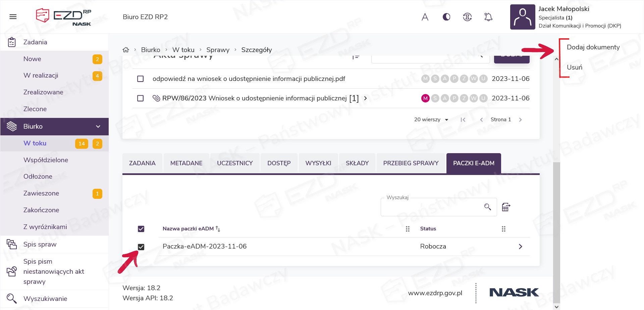Uncheck the Paczka-eADM-2023-11-06 row checkbox
This screenshot has width=644, height=310.
point(141,247)
